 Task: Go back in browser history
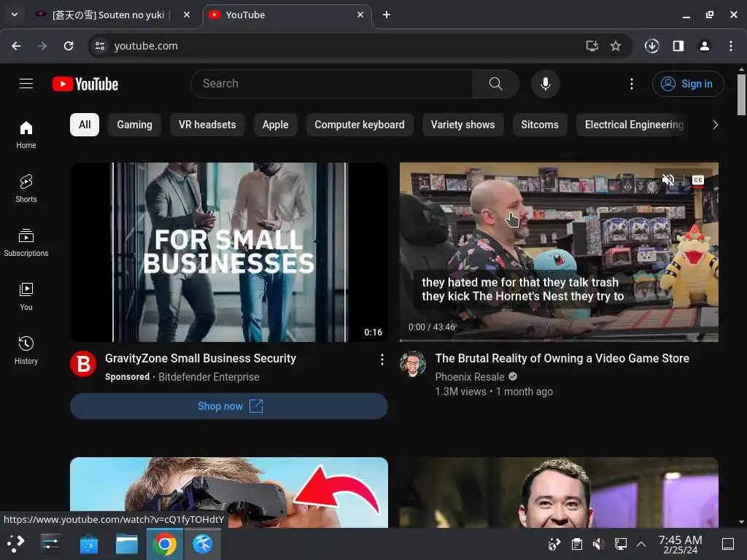click(16, 46)
